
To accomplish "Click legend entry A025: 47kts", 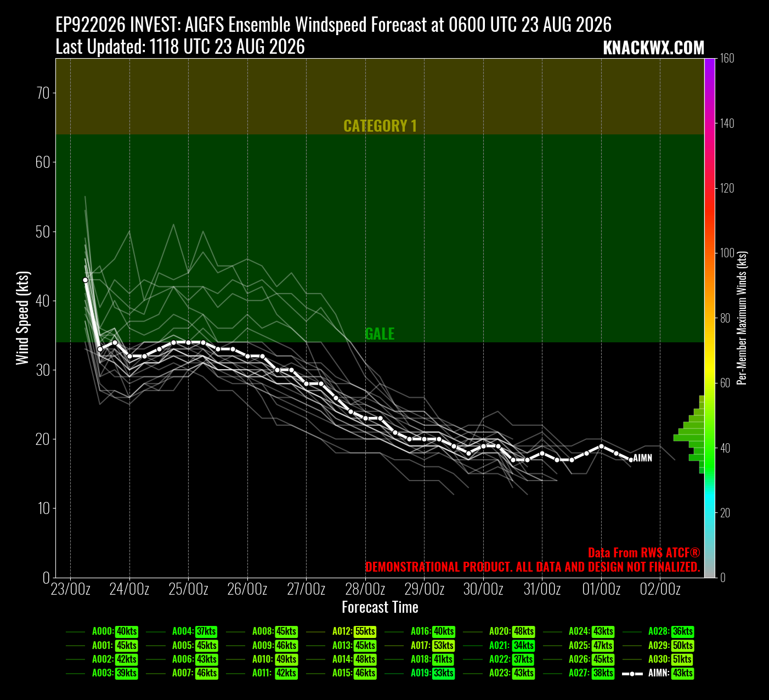I will (579, 646).
